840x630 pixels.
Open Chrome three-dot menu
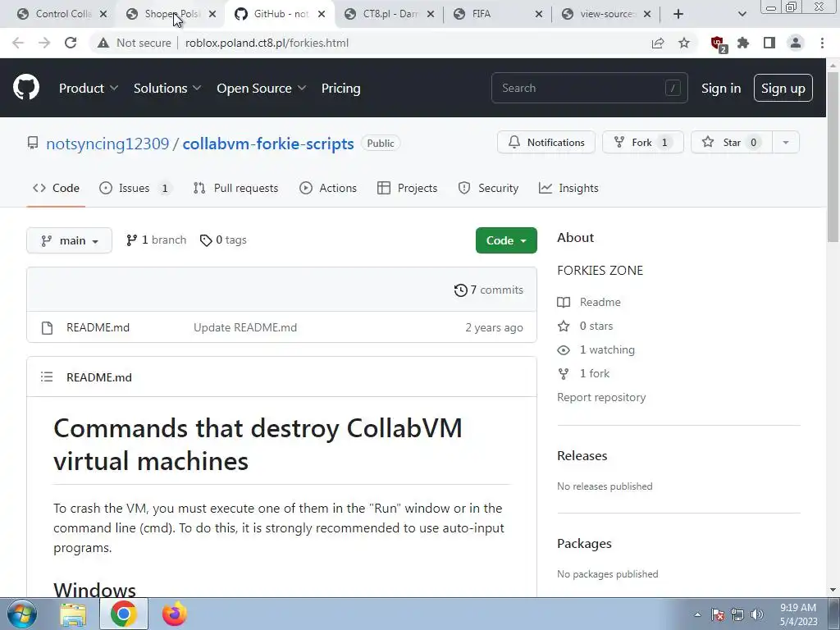point(822,43)
